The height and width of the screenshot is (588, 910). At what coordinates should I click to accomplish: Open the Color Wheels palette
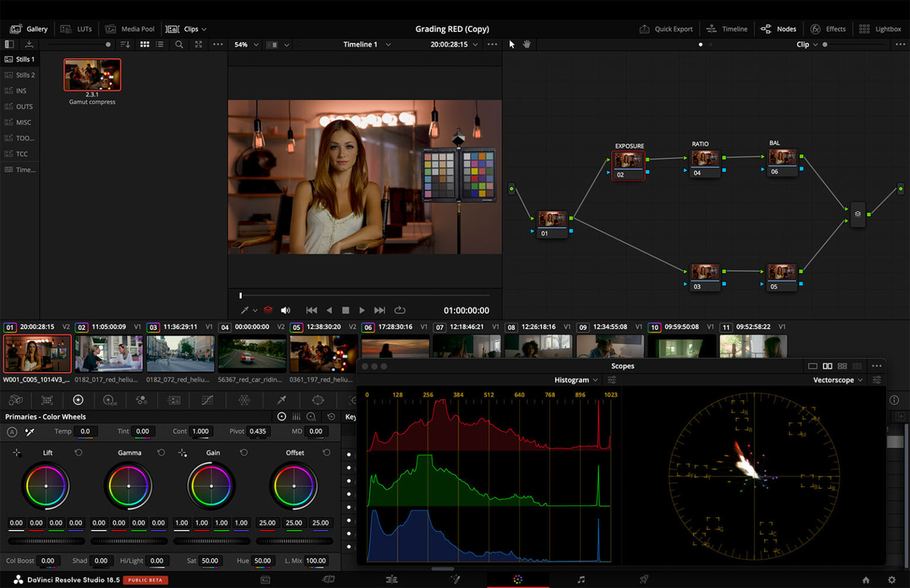(78, 400)
